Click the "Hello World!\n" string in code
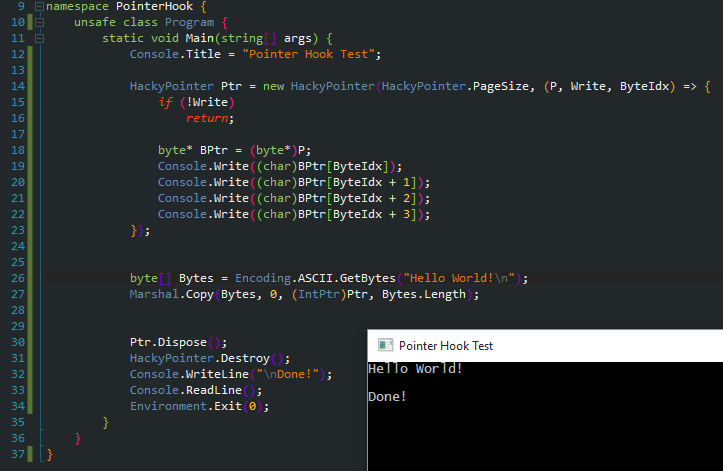This screenshot has height=471, width=723. point(459,278)
